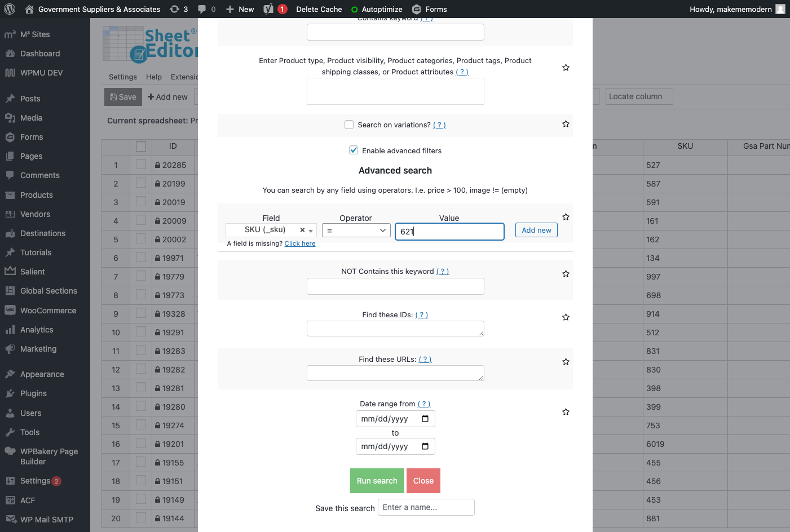Open the Settings menu in Sheet Editor

tap(123, 77)
